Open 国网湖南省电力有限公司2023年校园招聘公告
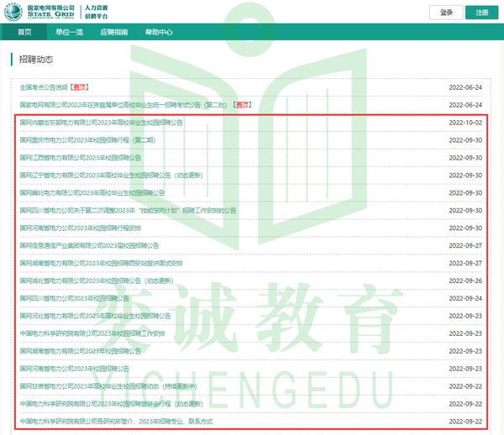Screen dimensions: 504x435 (81, 351)
